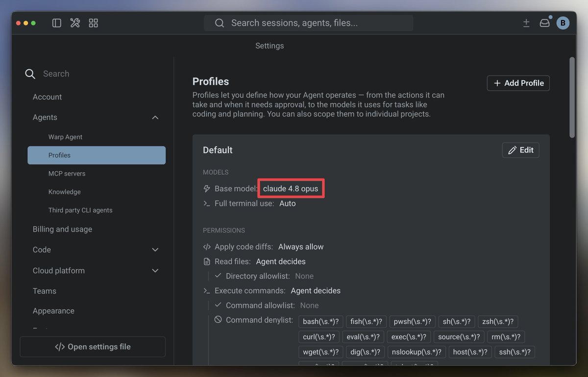588x377 pixels.
Task: Select the Profiles settings item
Action: 97,155
